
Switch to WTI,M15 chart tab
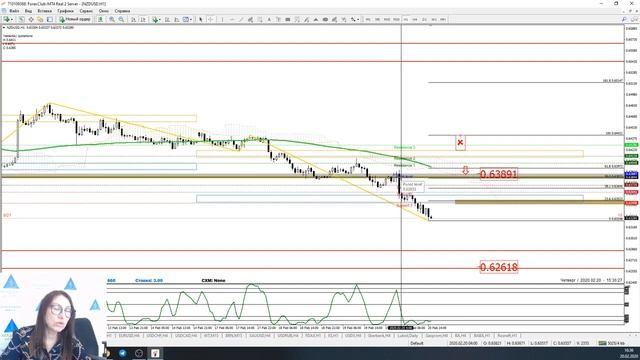coord(211,336)
